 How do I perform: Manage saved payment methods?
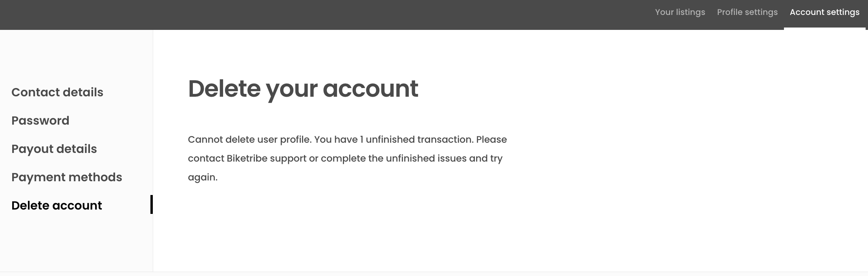[x=66, y=177]
